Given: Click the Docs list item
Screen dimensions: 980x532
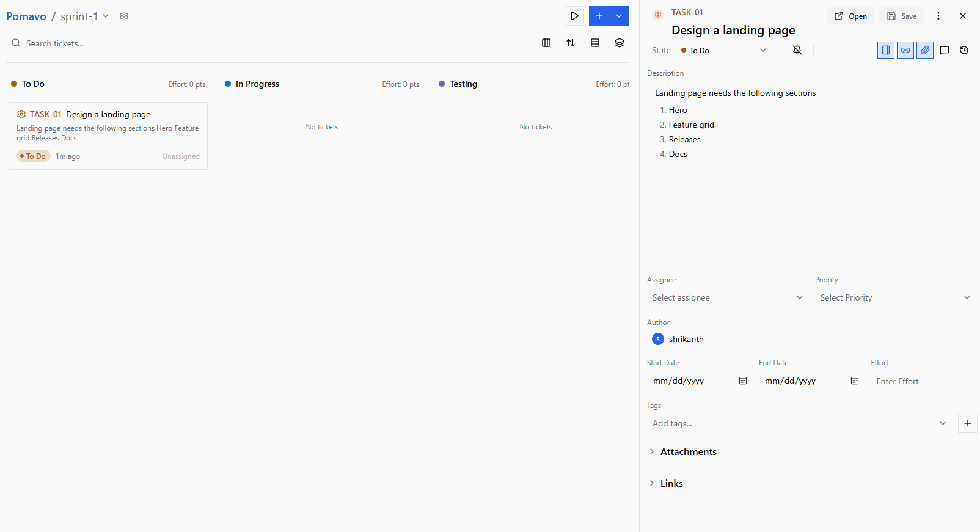Looking at the screenshot, I should coord(678,154).
